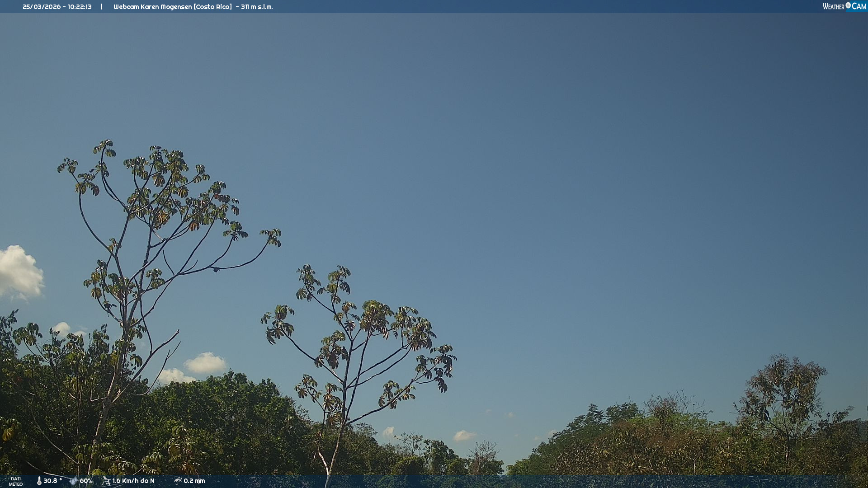Click the 1.6 Km/h da N wind reading
This screenshot has height=488, width=868.
click(x=133, y=481)
